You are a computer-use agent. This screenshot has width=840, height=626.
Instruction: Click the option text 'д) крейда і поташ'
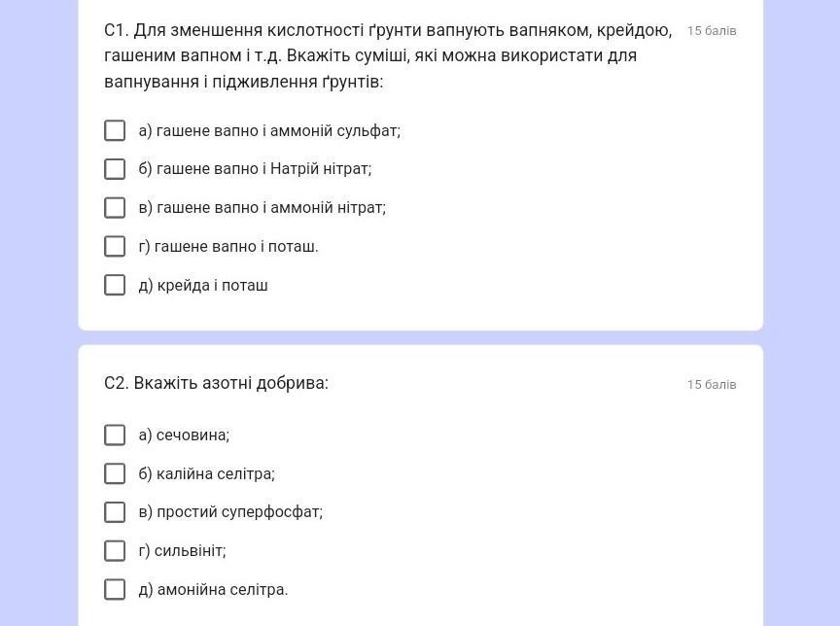coord(203,285)
